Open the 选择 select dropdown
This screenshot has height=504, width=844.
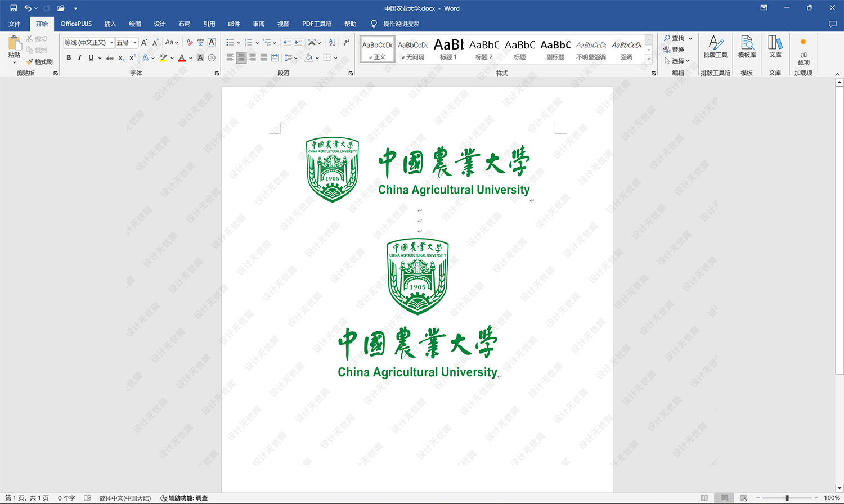[x=677, y=61]
